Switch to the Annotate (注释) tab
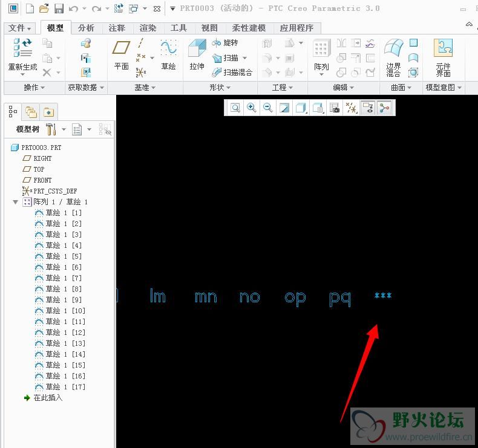The image size is (478, 448). (x=117, y=28)
